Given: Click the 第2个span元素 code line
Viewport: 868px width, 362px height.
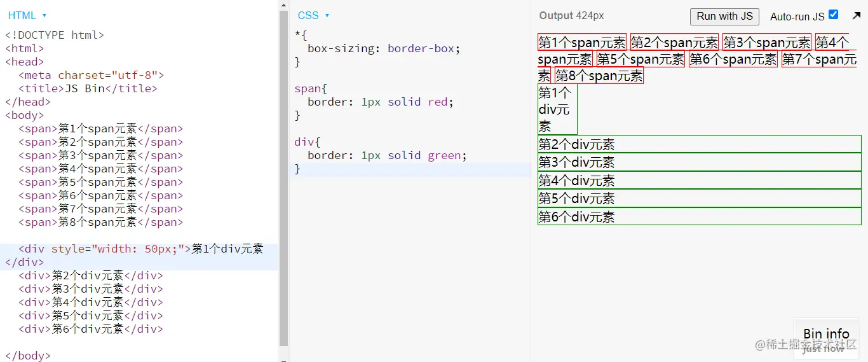Looking at the screenshot, I should click(100, 142).
